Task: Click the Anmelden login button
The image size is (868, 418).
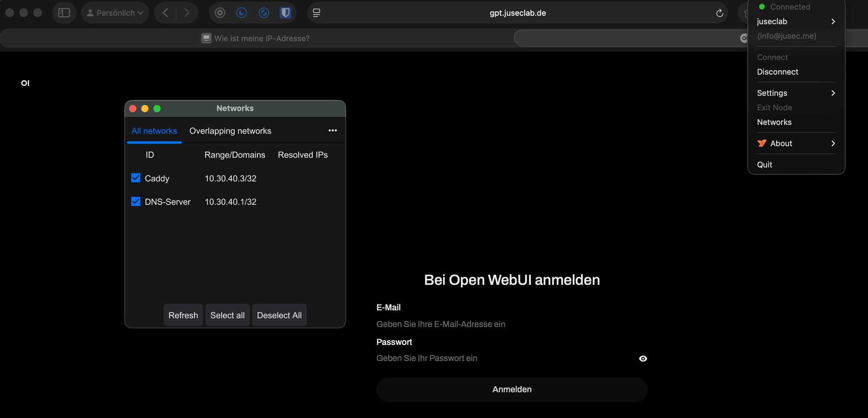Action: (x=512, y=389)
